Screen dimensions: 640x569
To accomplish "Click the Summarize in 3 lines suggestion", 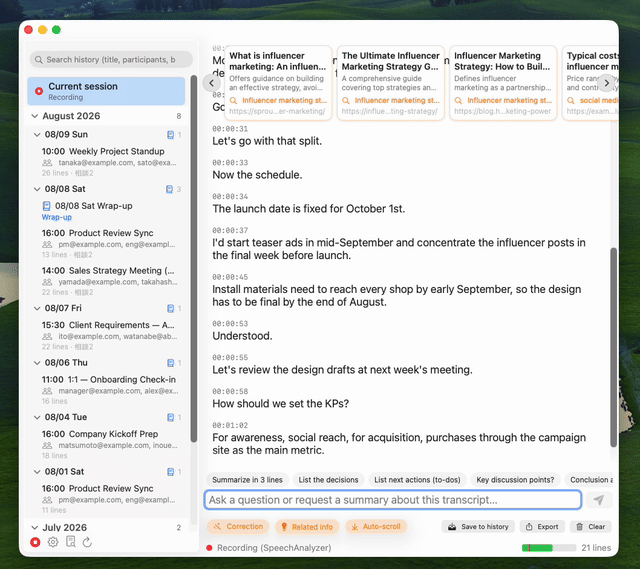I will (x=247, y=480).
